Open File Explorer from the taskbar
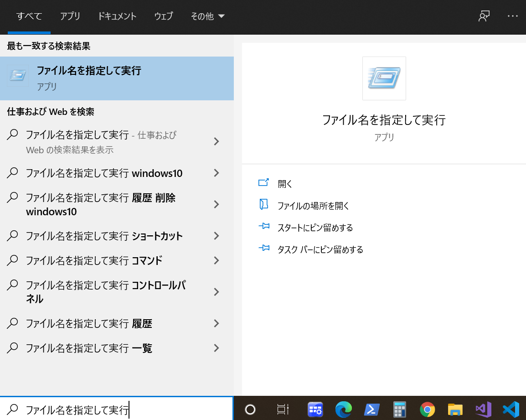This screenshot has width=526, height=420. (455, 410)
